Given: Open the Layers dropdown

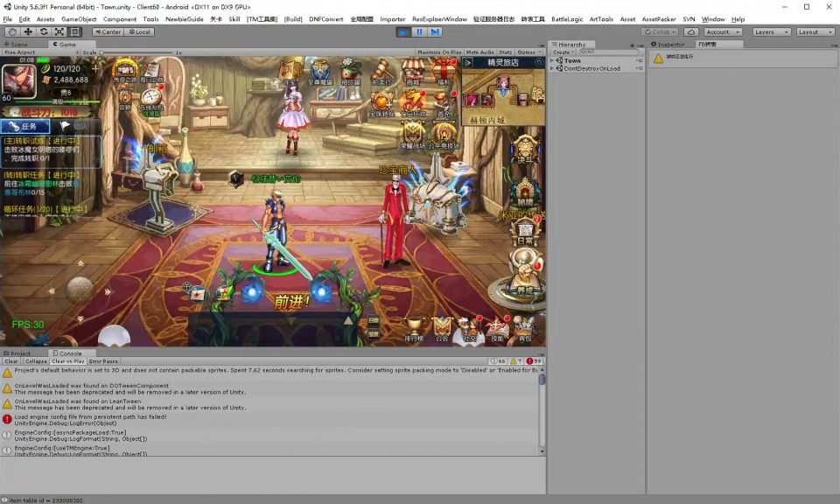Looking at the screenshot, I should click(771, 31).
